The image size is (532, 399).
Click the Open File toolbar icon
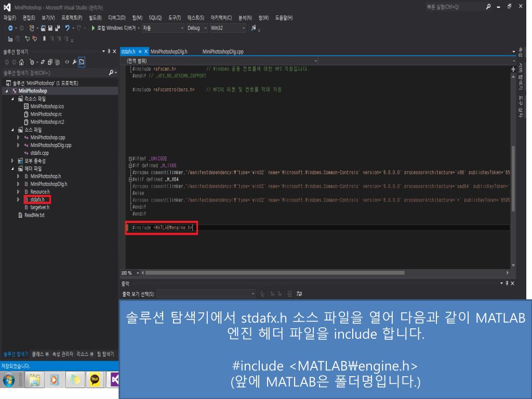[x=43, y=28]
